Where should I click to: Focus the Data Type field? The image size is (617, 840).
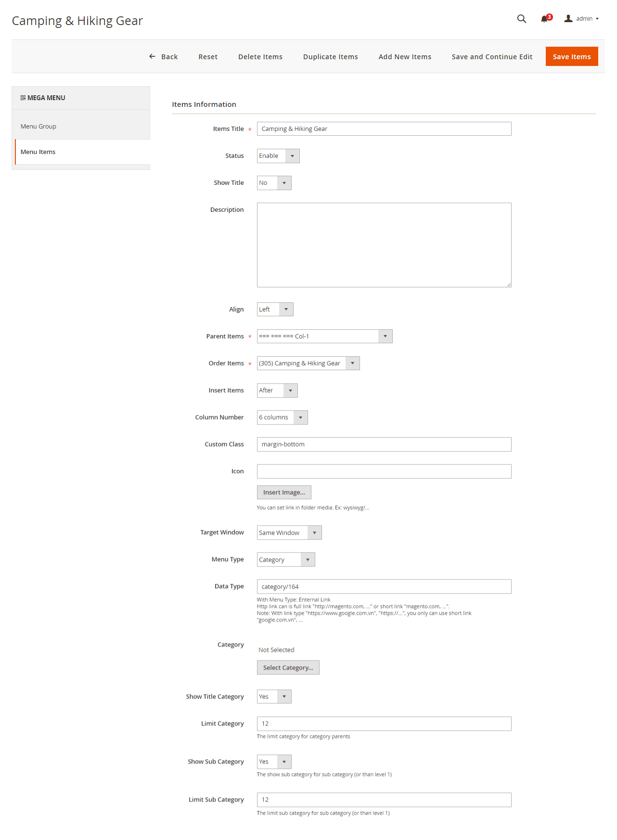(384, 586)
